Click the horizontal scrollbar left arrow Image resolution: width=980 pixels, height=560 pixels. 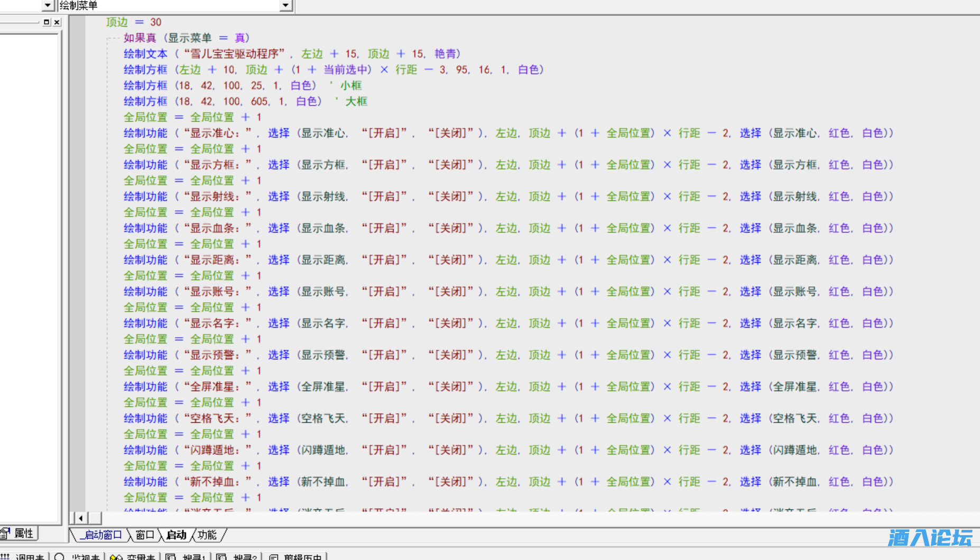coord(80,518)
